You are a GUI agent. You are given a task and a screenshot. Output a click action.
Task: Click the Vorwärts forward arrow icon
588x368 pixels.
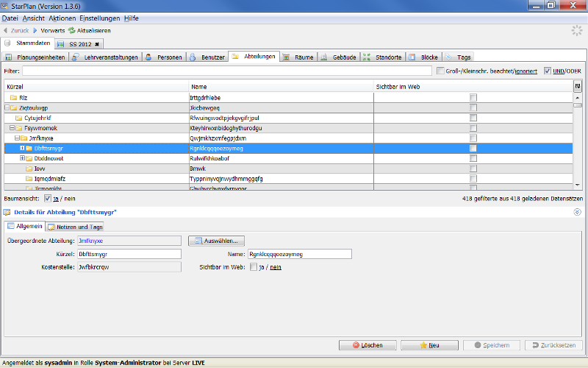[35, 30]
